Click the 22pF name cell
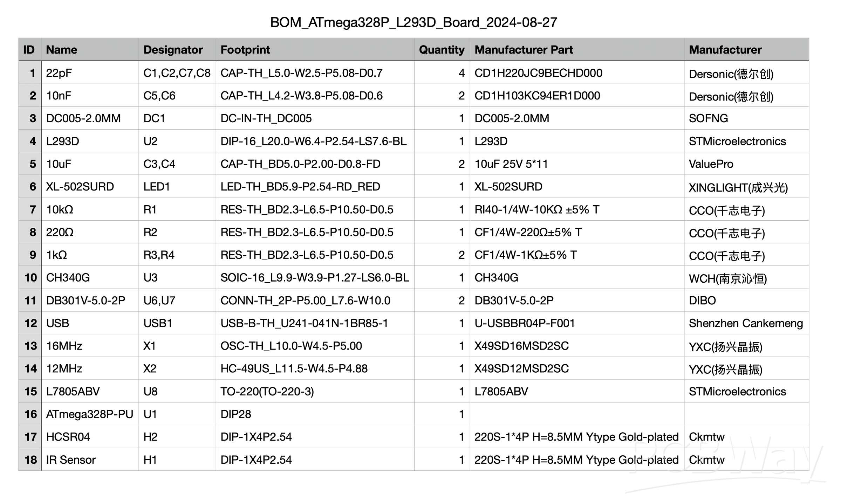 (59, 73)
